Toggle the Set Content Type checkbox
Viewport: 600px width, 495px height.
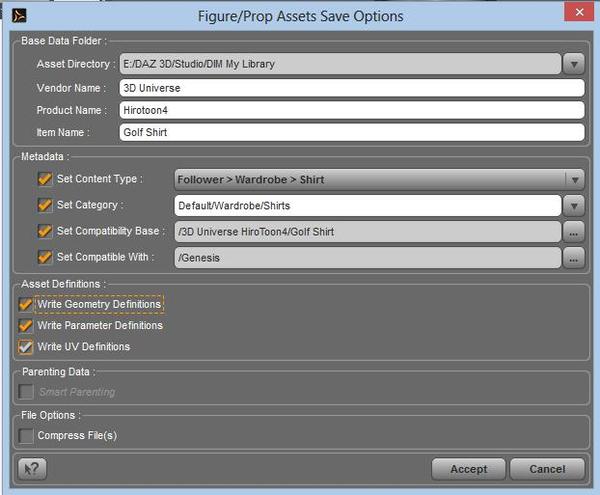(x=45, y=179)
